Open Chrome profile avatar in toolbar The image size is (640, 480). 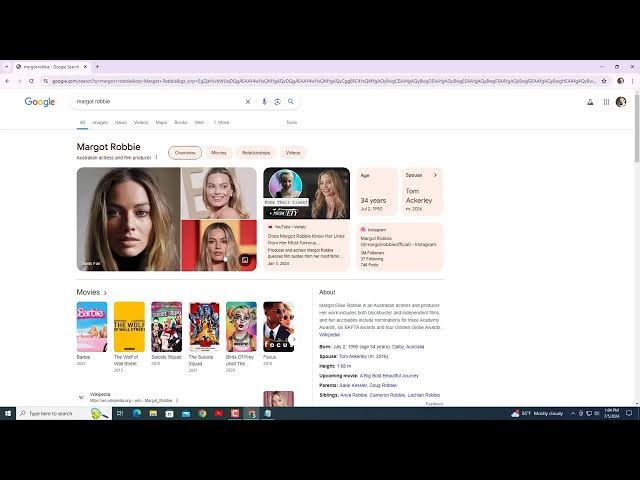[x=620, y=81]
